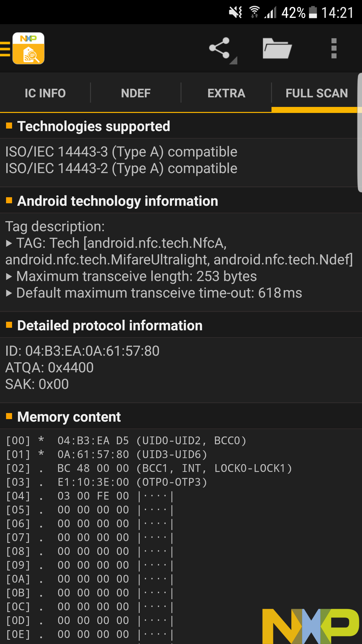Image resolution: width=362 pixels, height=644 pixels.
Task: Click the orange marker beside Technologies supported
Action: (9, 125)
